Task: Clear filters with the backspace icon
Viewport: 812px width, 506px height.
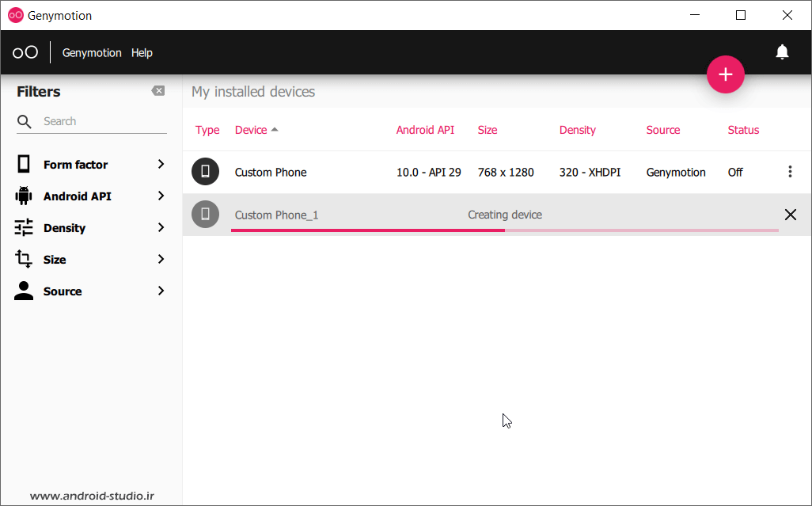Action: [x=158, y=91]
